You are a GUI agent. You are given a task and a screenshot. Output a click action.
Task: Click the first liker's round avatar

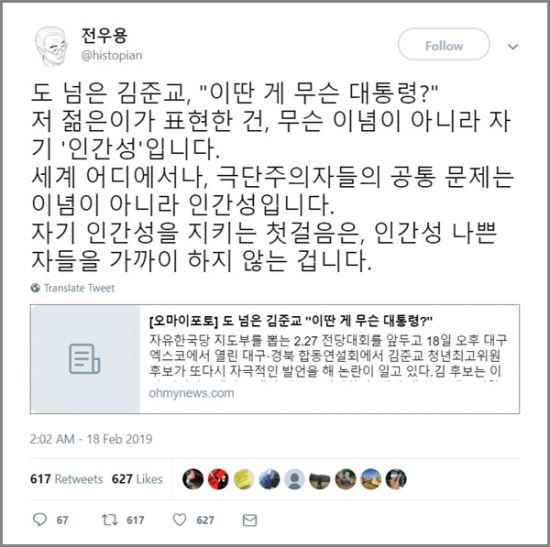[193, 479]
